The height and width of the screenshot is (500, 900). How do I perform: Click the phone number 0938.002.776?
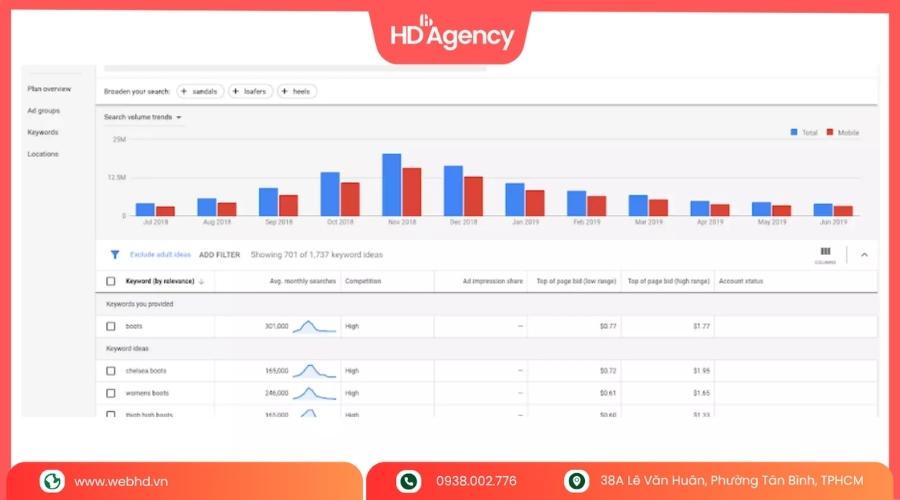click(x=476, y=481)
